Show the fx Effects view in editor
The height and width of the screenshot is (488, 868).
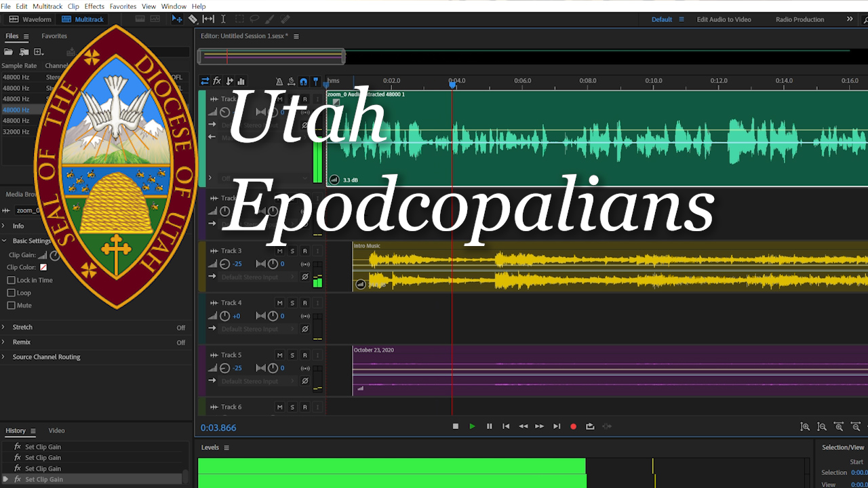[217, 81]
